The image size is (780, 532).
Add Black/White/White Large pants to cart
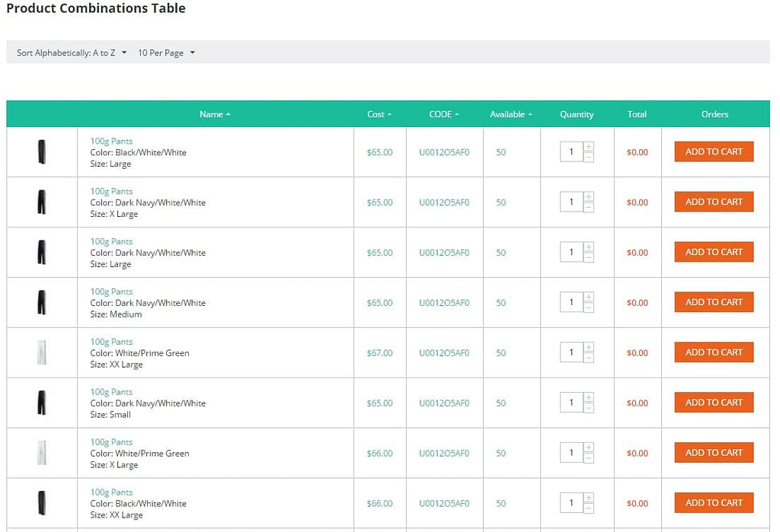coord(714,151)
